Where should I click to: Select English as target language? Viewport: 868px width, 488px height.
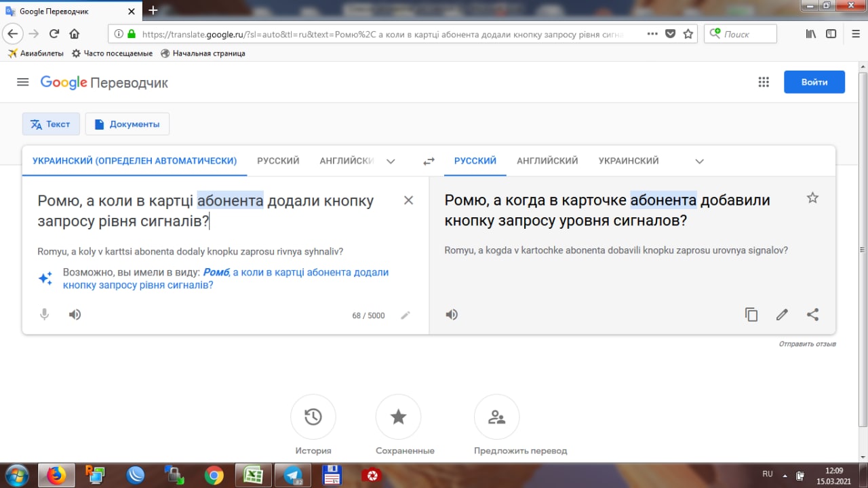click(x=547, y=161)
